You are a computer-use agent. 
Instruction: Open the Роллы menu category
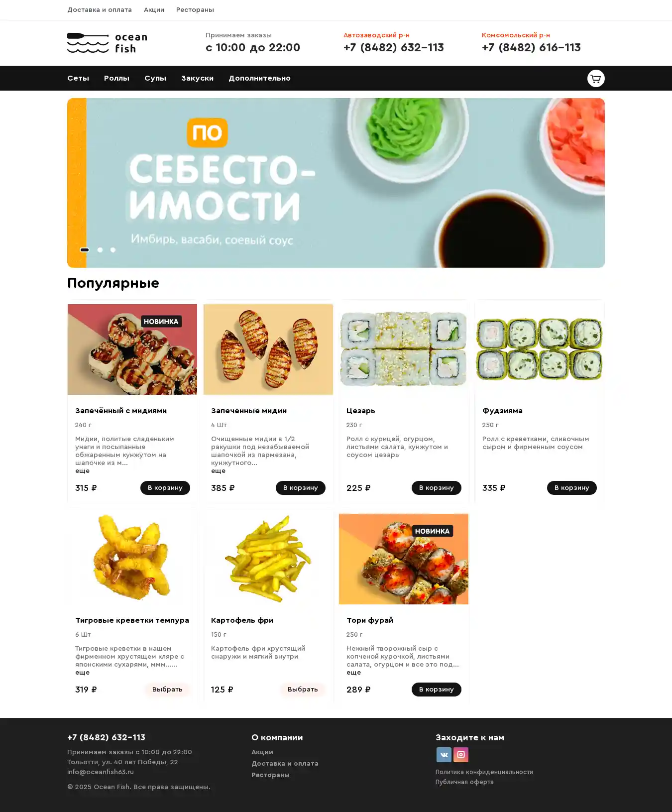coord(116,78)
